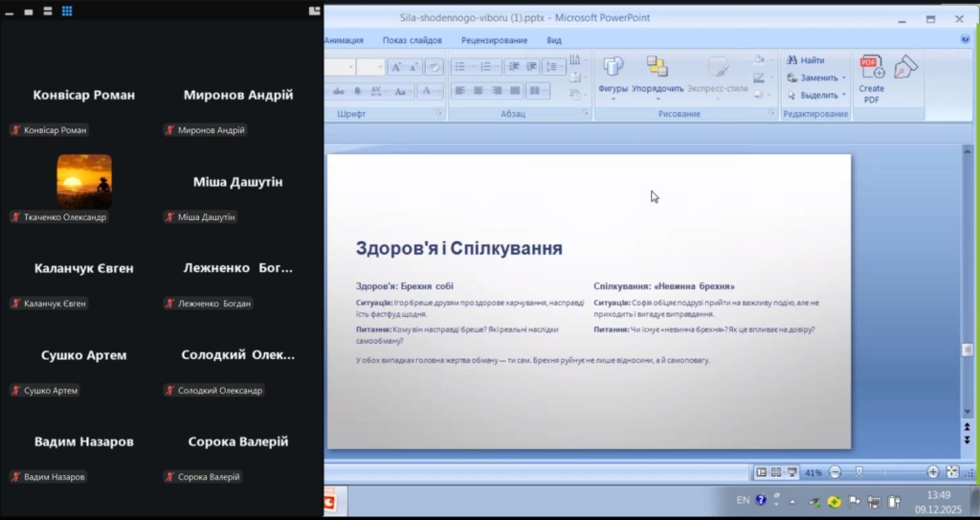Viewport: 980px width, 520px height.
Task: Expand the Заменить dropdown arrow
Action: (x=843, y=78)
